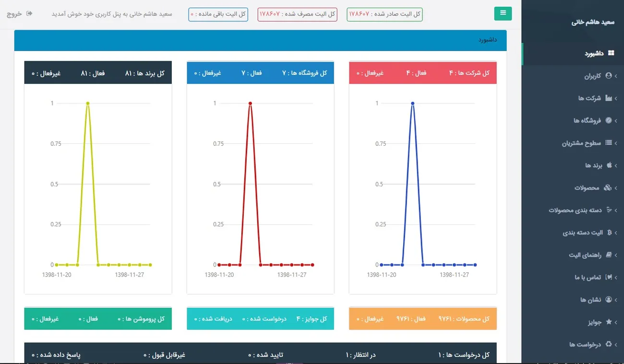624x364 pixels.
Task: Click the کل پروموشن ها : ۰ text
Action: (141, 319)
